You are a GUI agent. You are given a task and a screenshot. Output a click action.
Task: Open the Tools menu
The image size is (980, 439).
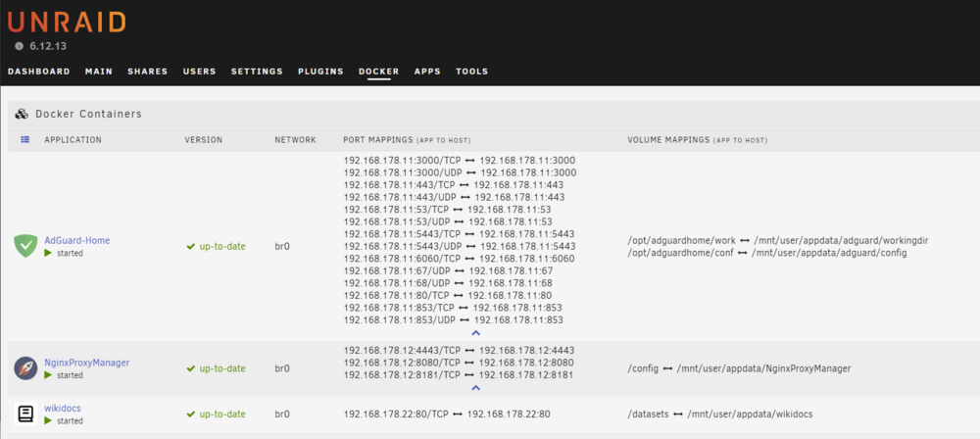[x=472, y=72]
